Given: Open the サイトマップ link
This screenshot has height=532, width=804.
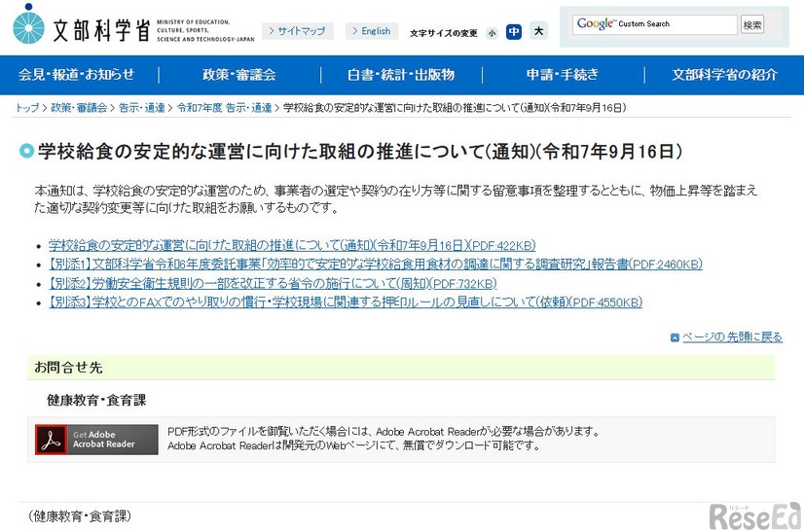Looking at the screenshot, I should pyautogui.click(x=298, y=31).
